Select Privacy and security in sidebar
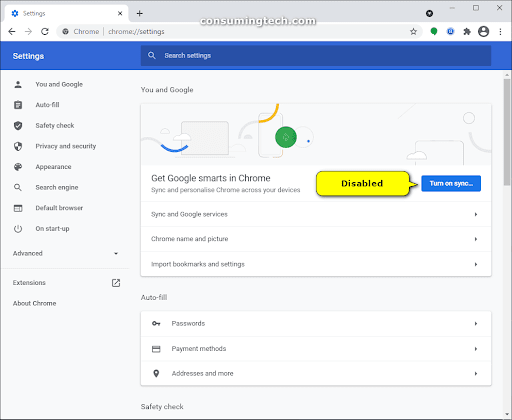Screen dimensions: 512x420 tap(66, 146)
